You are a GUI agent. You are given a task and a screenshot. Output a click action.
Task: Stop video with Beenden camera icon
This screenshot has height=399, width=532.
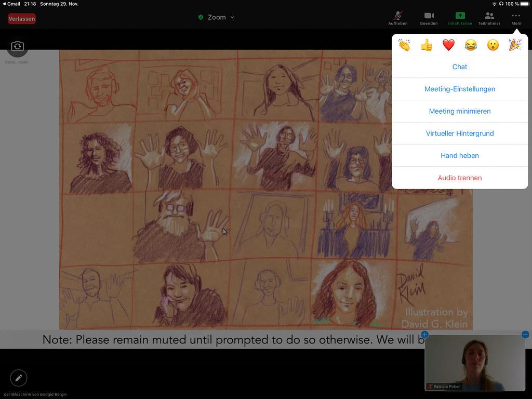click(429, 17)
